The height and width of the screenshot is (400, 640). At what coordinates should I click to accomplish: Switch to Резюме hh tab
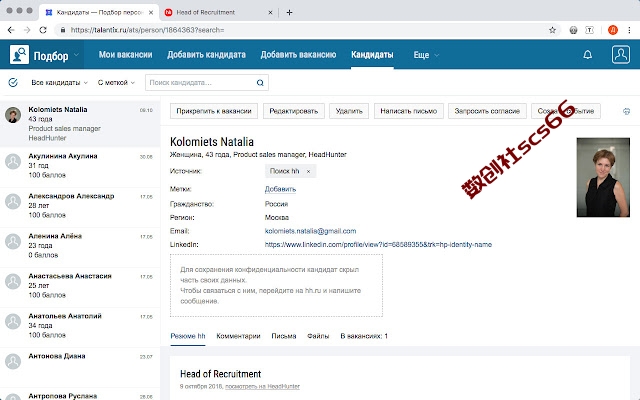(x=188, y=336)
